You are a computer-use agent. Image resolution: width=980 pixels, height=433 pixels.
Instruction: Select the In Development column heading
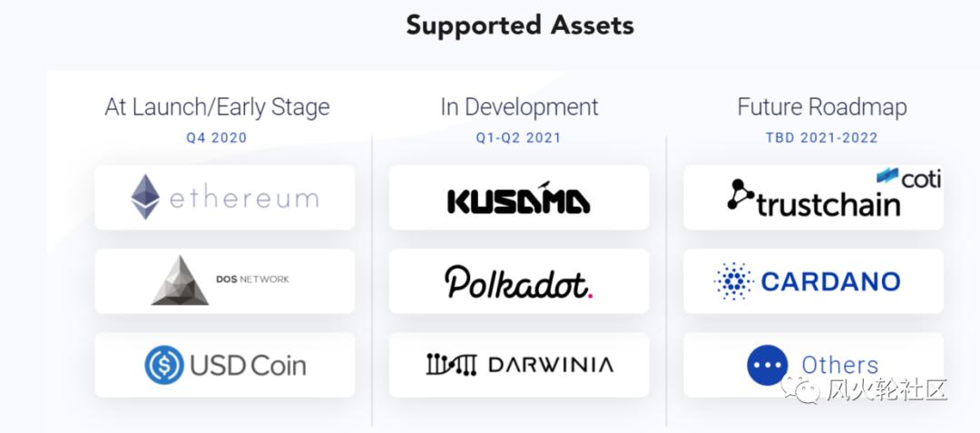(519, 107)
